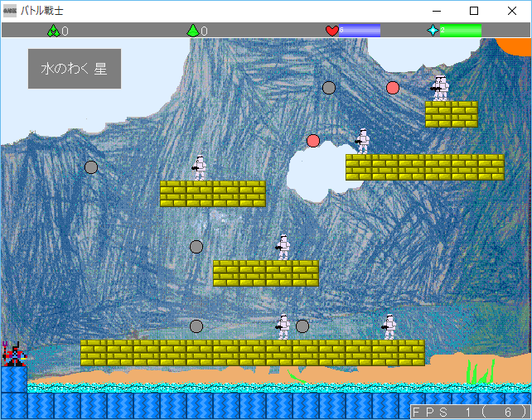This screenshot has height=420, width=532.
Task: Select the red armored player character
Action: 14,354
